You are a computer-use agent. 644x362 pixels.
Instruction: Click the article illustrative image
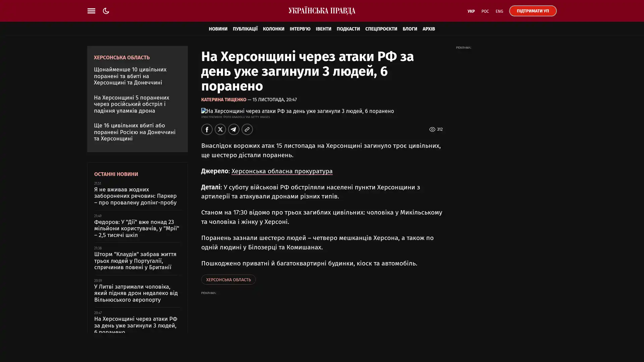pos(297,111)
